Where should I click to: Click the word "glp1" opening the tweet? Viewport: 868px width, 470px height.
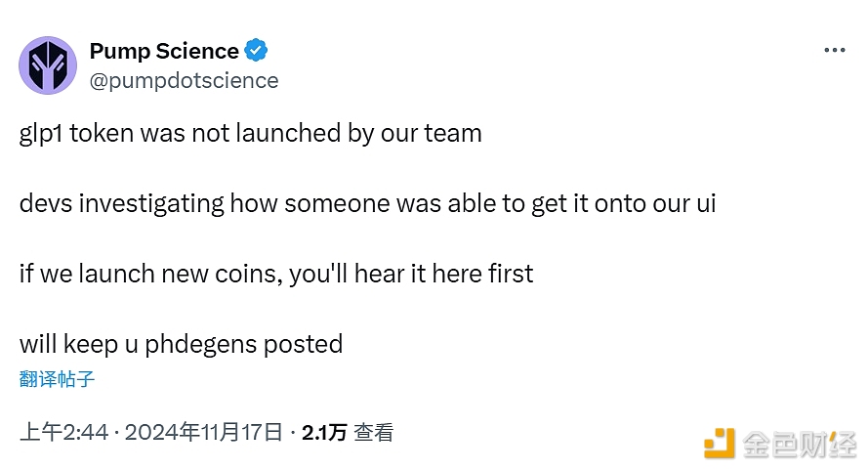[42, 133]
